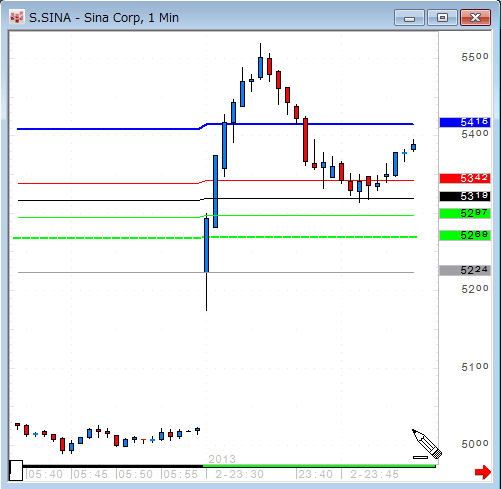
Task: Click the window title 'S.SINA - Sina Corp, 1 Min'
Action: pos(104,18)
